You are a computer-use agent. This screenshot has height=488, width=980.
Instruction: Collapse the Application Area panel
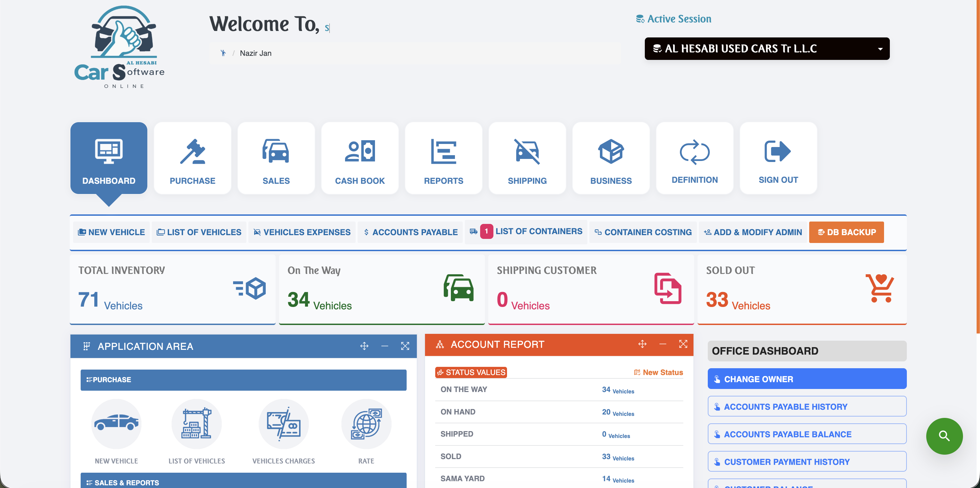pos(385,346)
